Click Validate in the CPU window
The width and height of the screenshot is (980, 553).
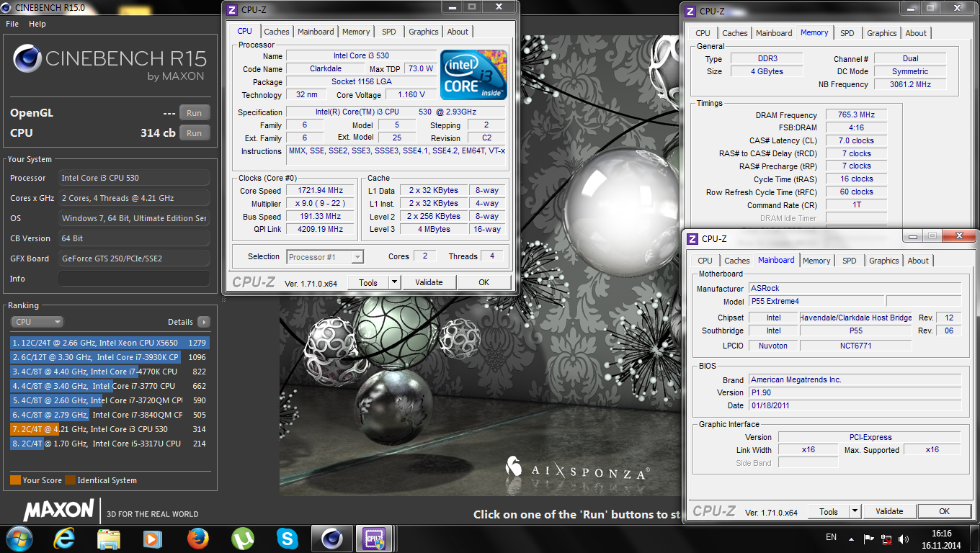tap(429, 282)
